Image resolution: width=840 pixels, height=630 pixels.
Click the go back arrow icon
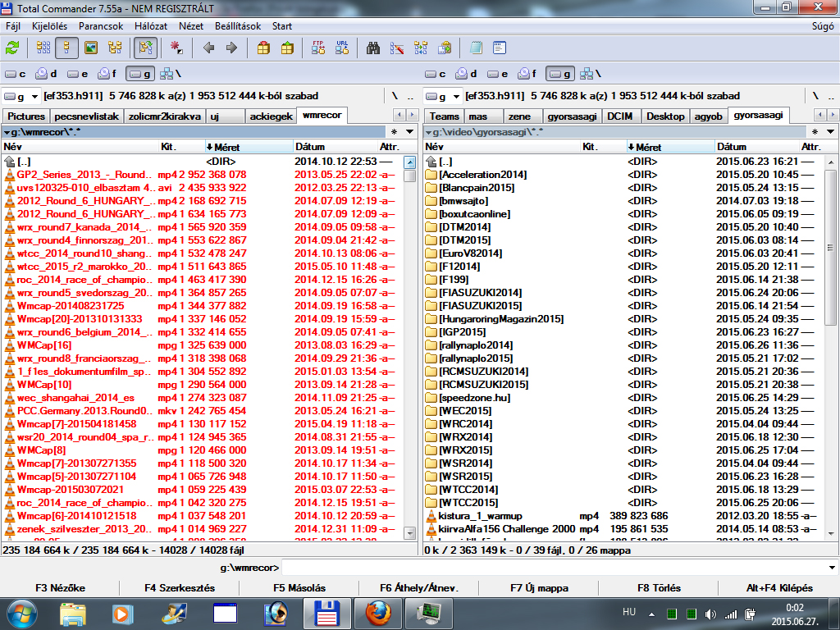208,48
